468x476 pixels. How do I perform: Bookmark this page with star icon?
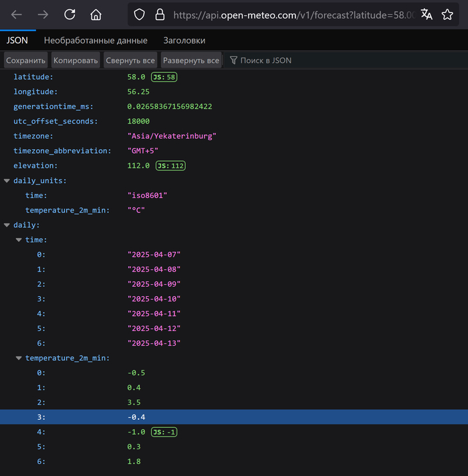(447, 15)
